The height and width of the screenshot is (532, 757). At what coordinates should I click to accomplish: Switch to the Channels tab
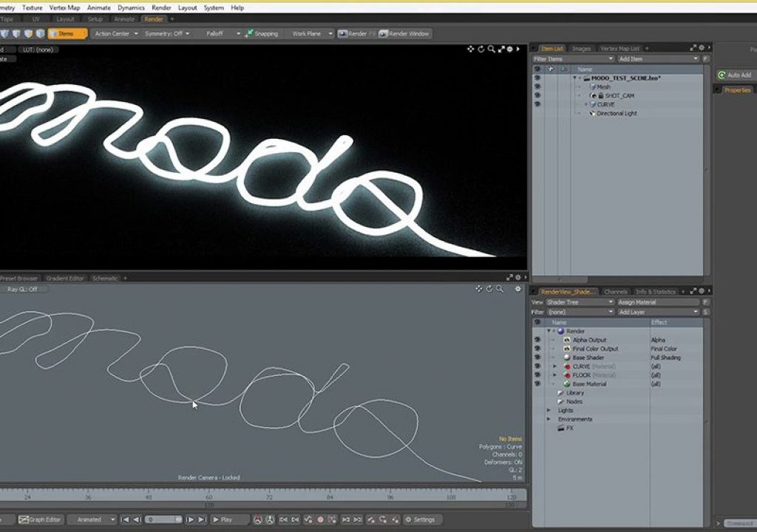click(x=616, y=292)
